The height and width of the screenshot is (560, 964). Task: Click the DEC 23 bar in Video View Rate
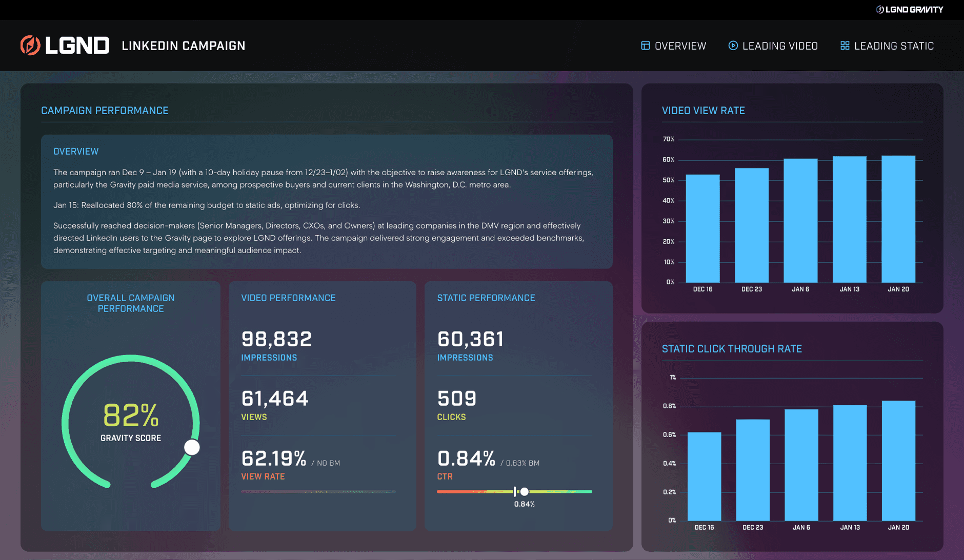click(752, 225)
